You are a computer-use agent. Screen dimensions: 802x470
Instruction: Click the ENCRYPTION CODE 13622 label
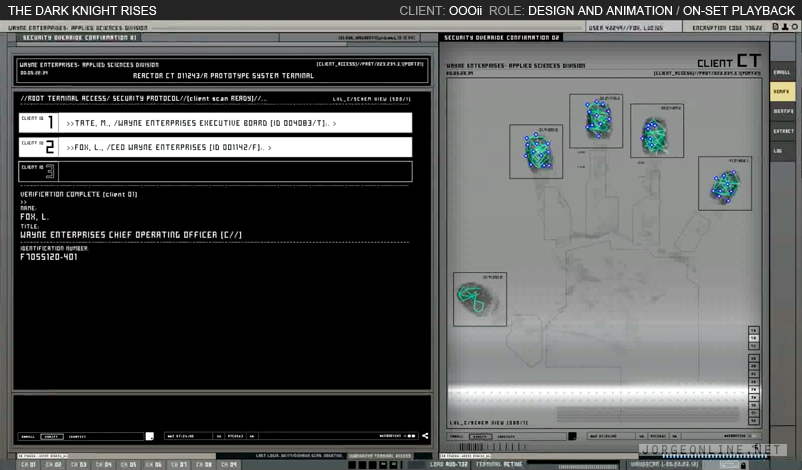coord(727,28)
